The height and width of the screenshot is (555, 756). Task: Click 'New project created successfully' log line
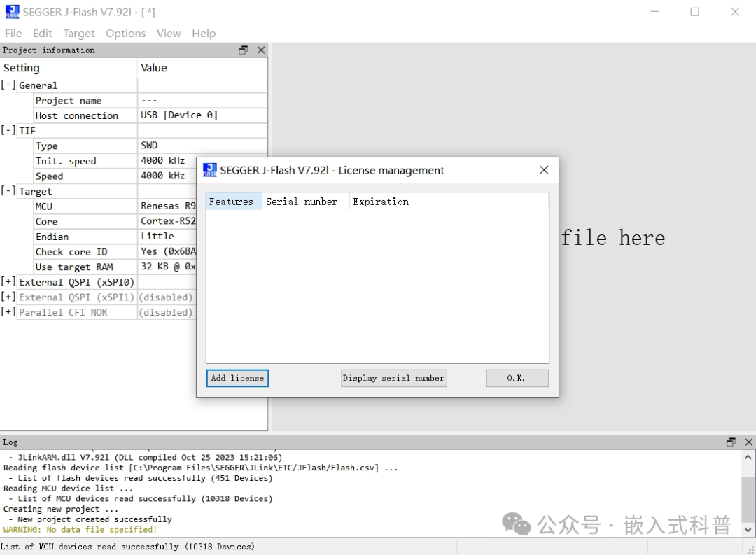[90, 519]
